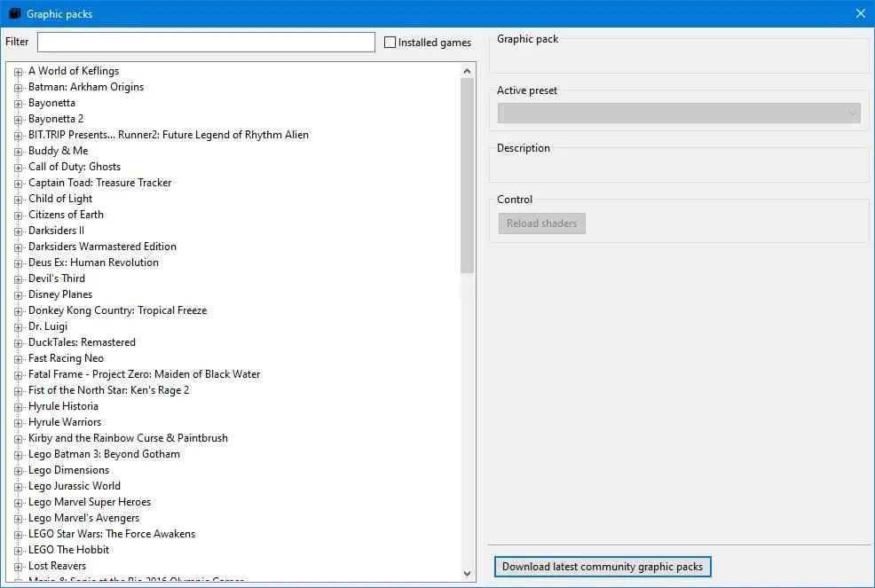Select the Hyrule Warriors entry
Image resolution: width=875 pixels, height=588 pixels.
[x=65, y=422]
